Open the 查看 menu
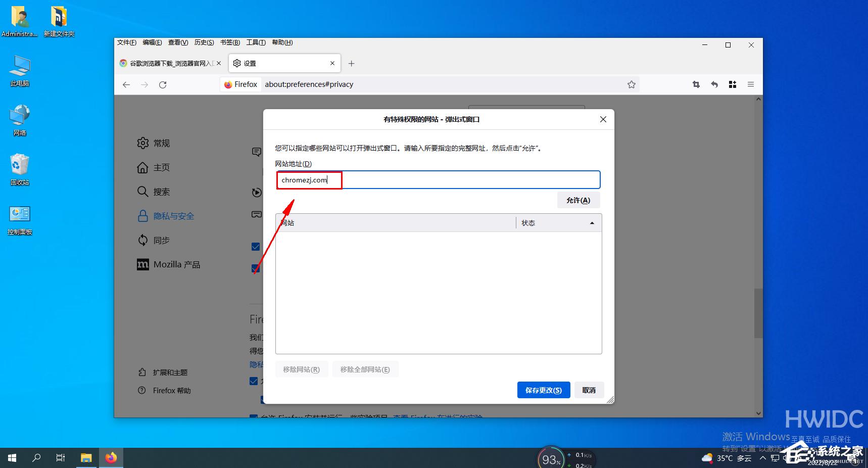 (178, 42)
